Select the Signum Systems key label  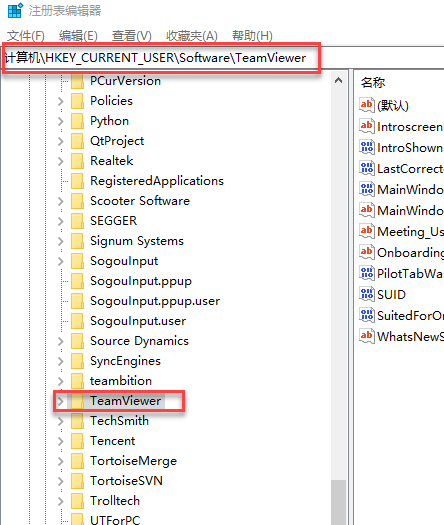137,241
